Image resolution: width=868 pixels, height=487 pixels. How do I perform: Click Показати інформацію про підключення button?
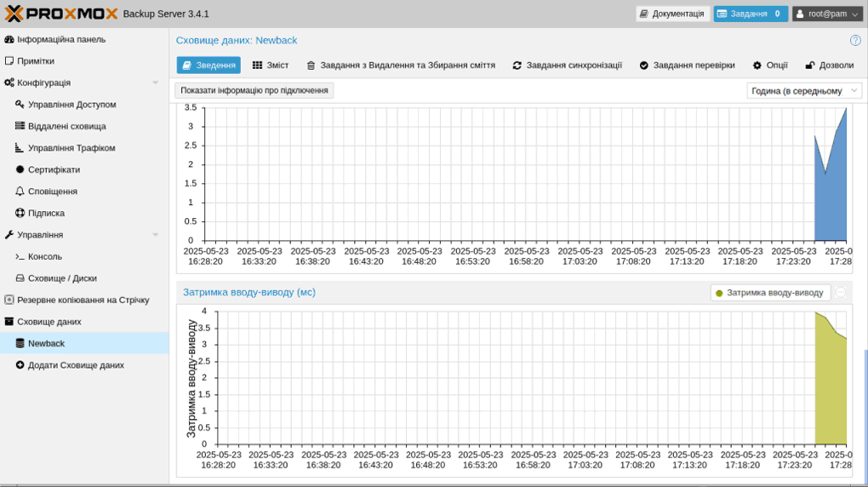(254, 90)
